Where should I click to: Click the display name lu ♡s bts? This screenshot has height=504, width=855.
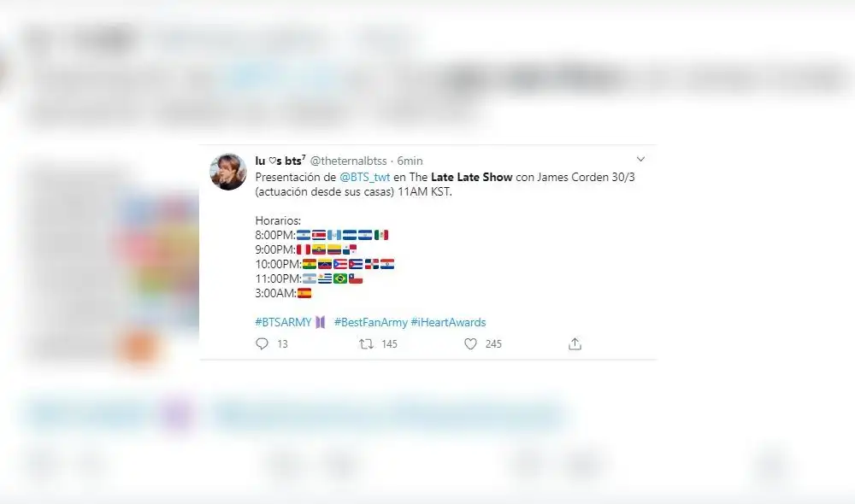280,161
